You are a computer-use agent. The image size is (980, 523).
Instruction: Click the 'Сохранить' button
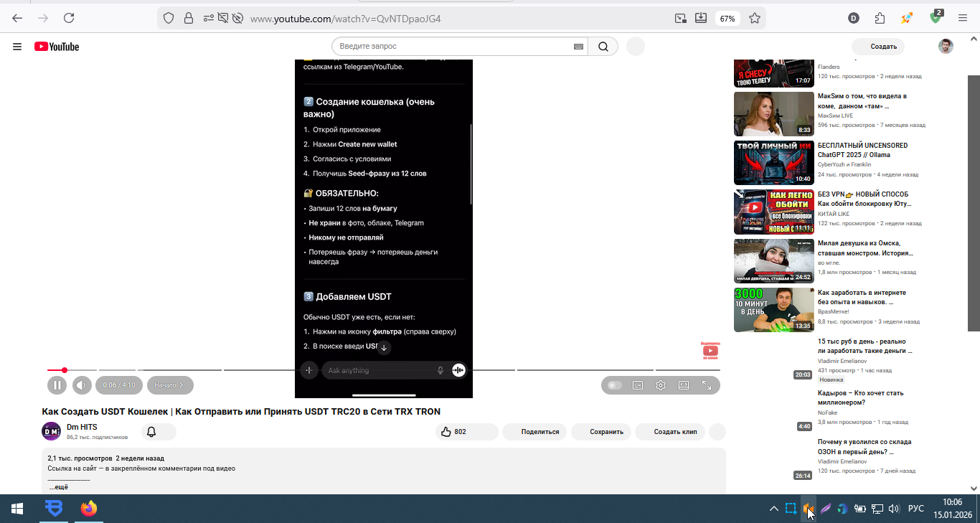pos(601,432)
